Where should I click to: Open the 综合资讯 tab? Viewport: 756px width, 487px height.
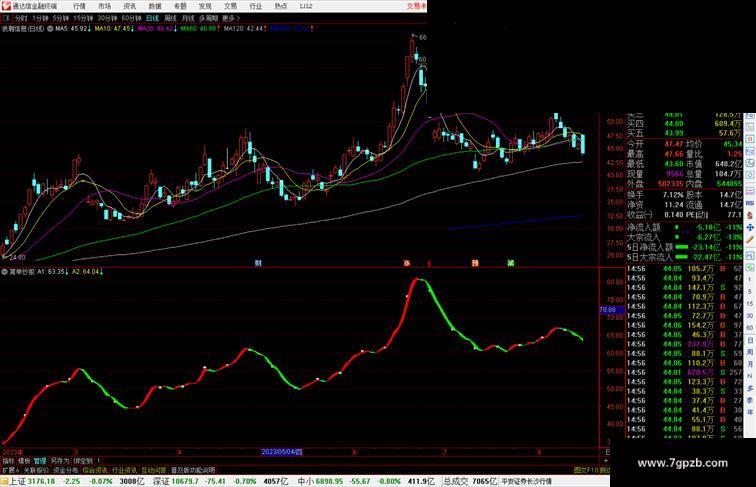95,470
